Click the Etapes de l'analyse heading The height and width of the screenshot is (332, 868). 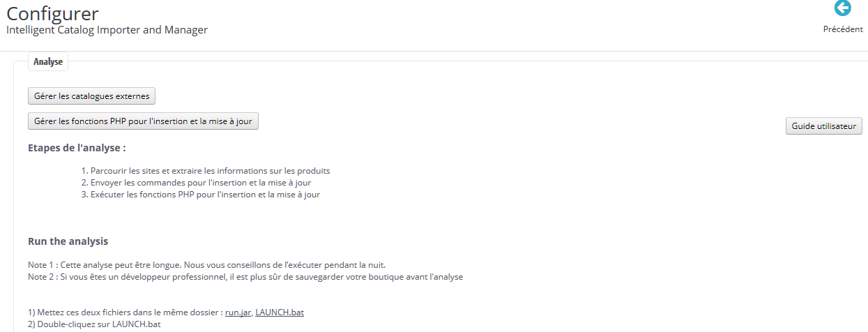77,148
